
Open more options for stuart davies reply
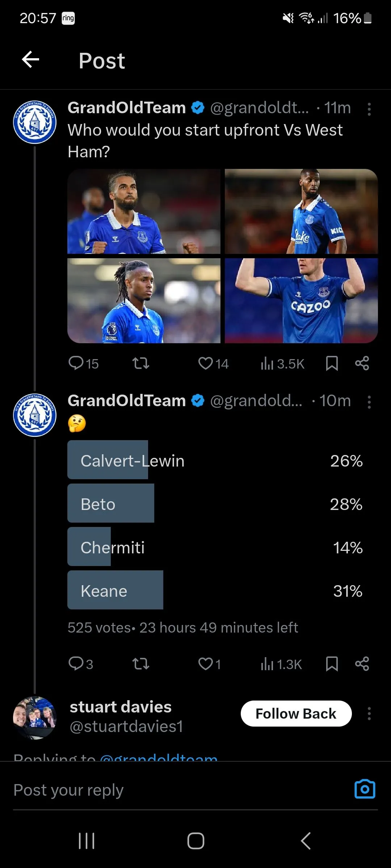pos(369,714)
